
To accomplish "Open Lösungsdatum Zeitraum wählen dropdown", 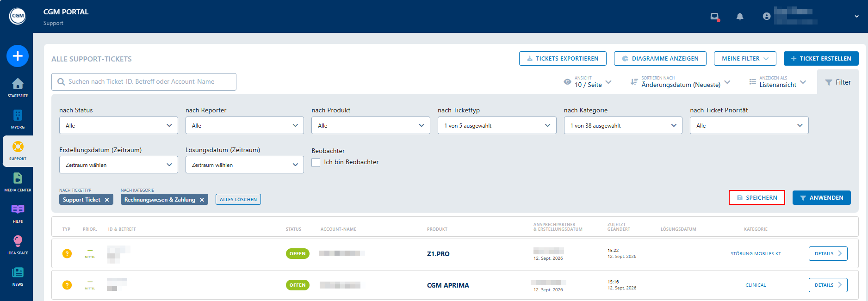I will coord(245,165).
